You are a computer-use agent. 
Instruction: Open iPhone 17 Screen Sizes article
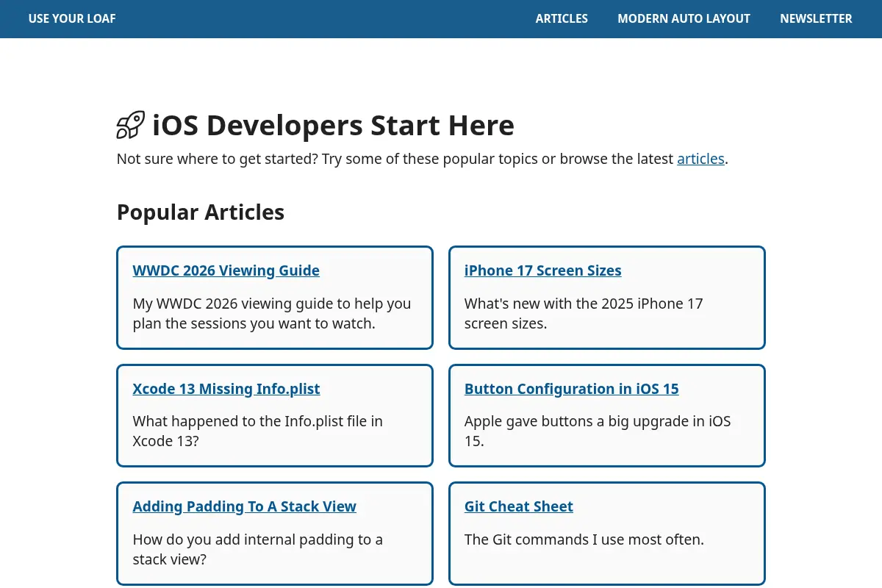[x=542, y=270]
